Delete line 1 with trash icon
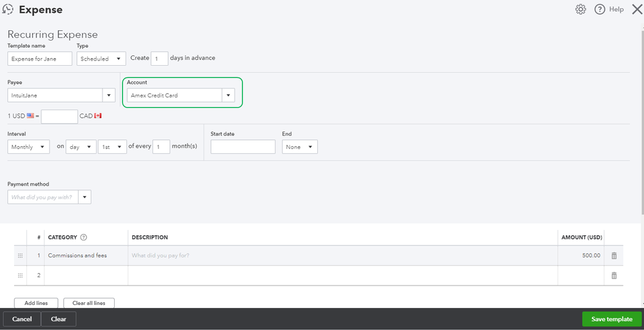The width and height of the screenshot is (644, 330). 614,256
